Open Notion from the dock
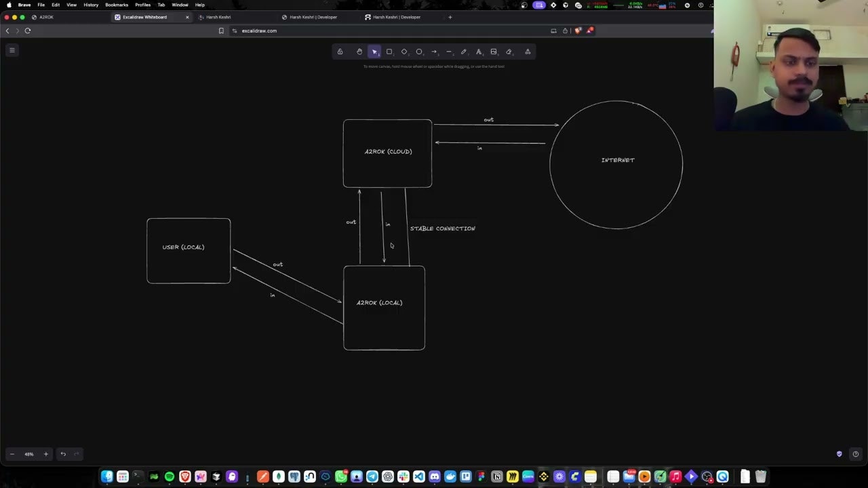This screenshot has height=488, width=868. coord(497,476)
